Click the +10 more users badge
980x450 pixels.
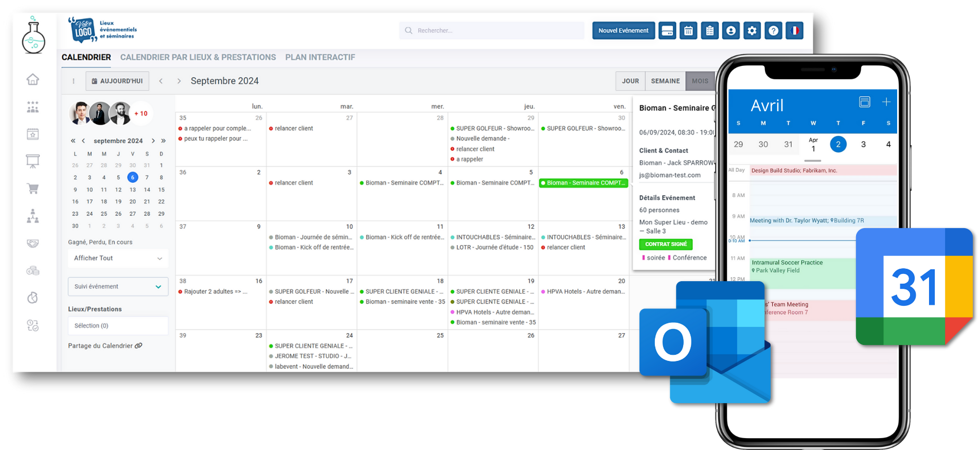[x=141, y=113]
